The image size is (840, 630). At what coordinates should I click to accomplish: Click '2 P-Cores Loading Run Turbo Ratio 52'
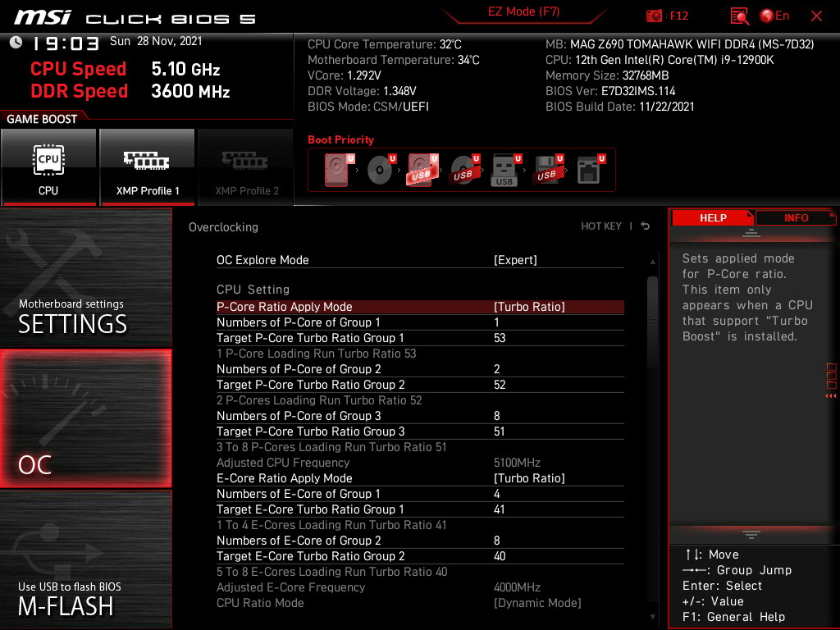[319, 400]
